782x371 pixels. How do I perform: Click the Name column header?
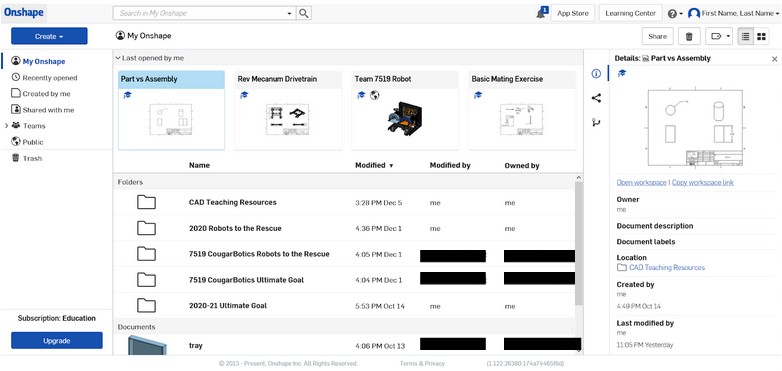point(199,165)
